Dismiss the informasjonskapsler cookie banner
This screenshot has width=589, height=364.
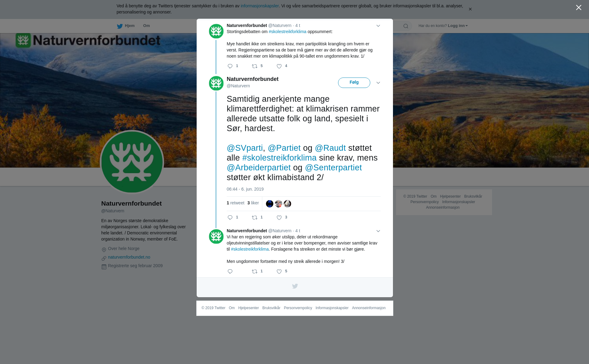tap(470, 9)
